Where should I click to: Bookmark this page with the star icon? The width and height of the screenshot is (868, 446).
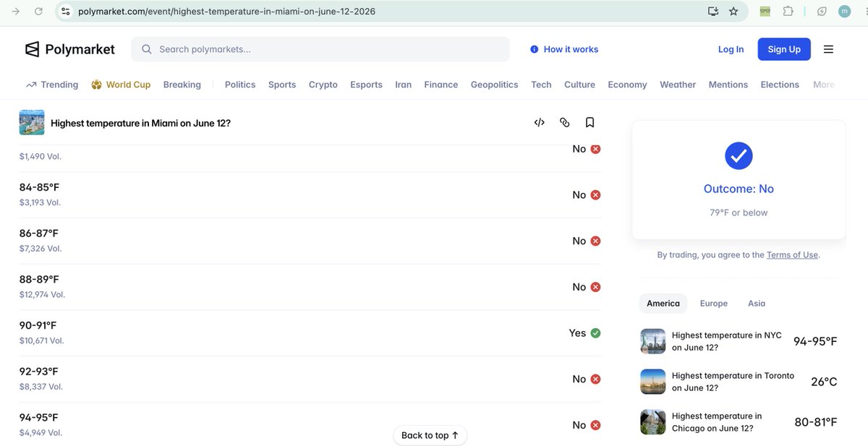[x=733, y=12]
